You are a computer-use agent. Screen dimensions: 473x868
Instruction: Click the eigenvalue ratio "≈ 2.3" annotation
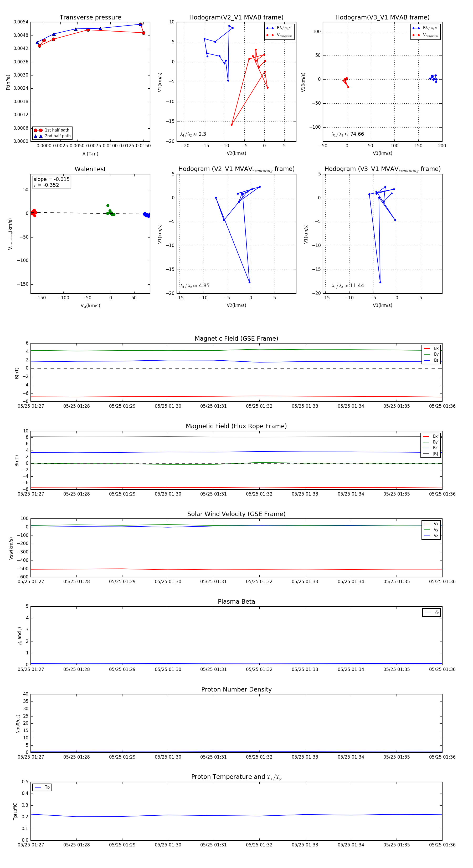tap(193, 134)
